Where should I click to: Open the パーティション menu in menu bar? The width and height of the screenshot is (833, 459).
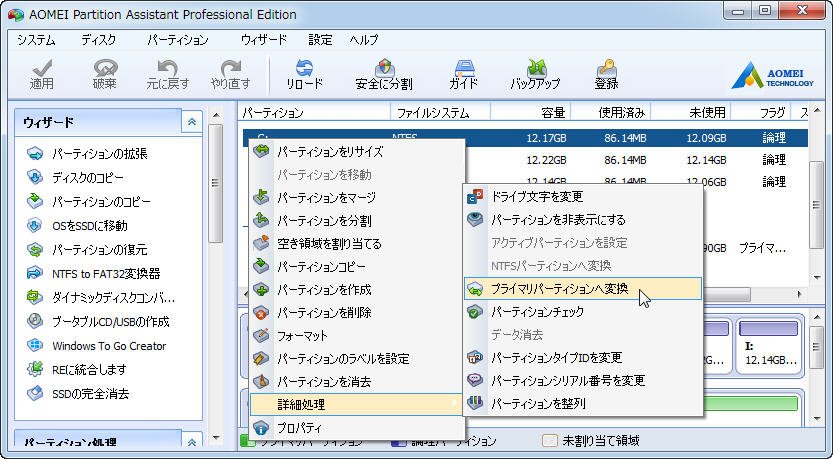click(x=177, y=40)
